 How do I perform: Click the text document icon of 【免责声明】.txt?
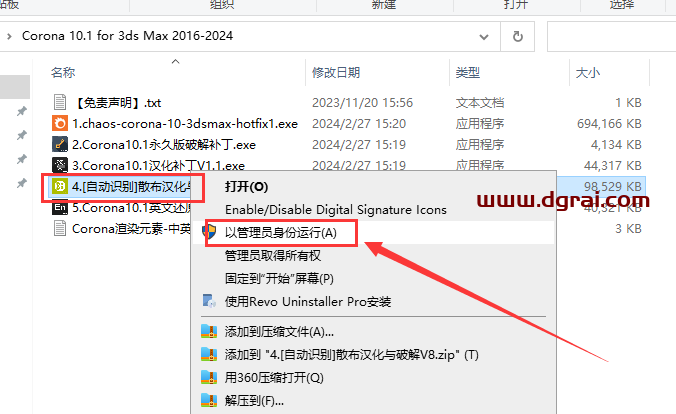[x=60, y=102]
